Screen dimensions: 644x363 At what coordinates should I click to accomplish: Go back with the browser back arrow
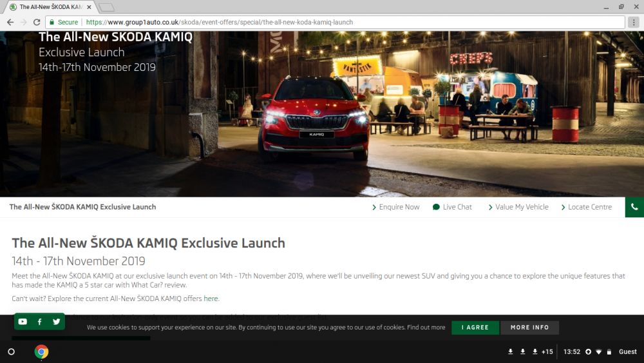(x=10, y=22)
